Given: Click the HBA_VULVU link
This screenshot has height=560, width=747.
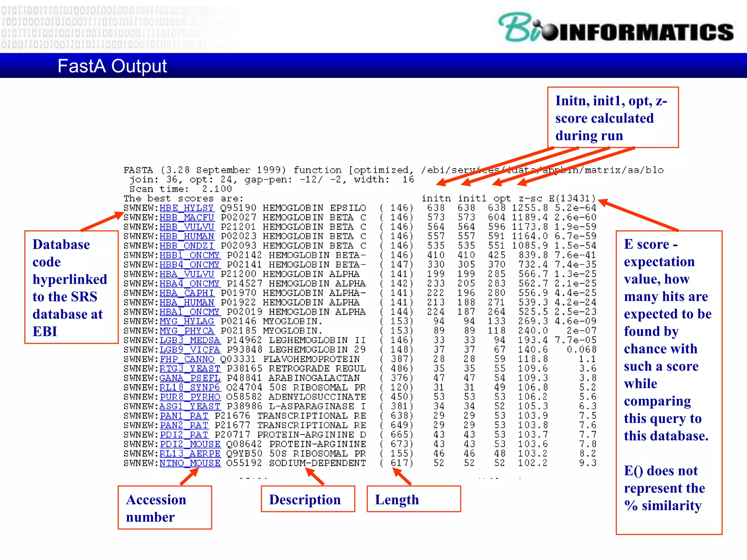Looking at the screenshot, I should click(x=187, y=274).
